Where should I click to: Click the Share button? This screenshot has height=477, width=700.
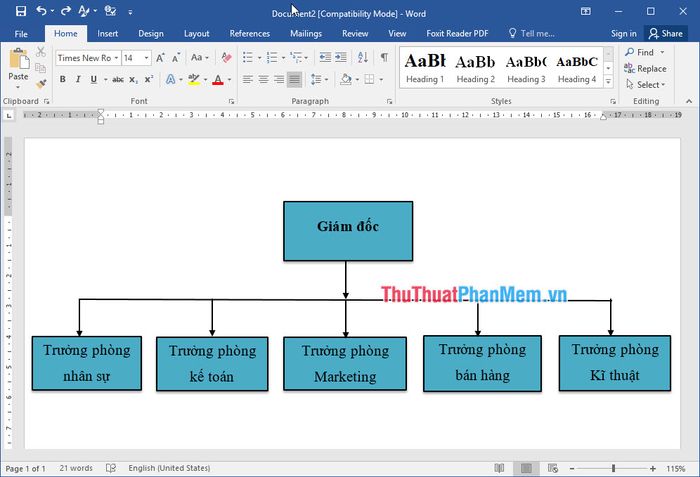(x=666, y=34)
